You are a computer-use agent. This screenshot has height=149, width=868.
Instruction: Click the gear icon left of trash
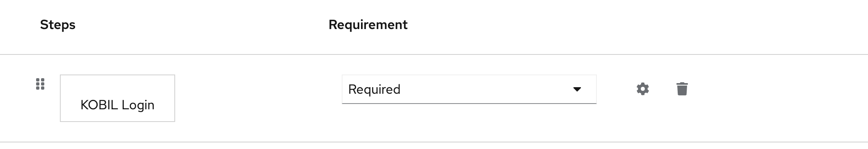642,89
